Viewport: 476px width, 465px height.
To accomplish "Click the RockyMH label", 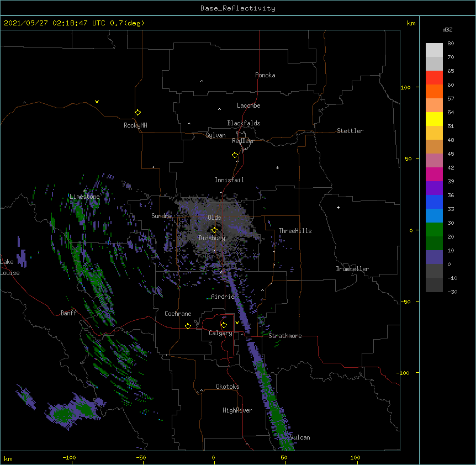I will (135, 125).
